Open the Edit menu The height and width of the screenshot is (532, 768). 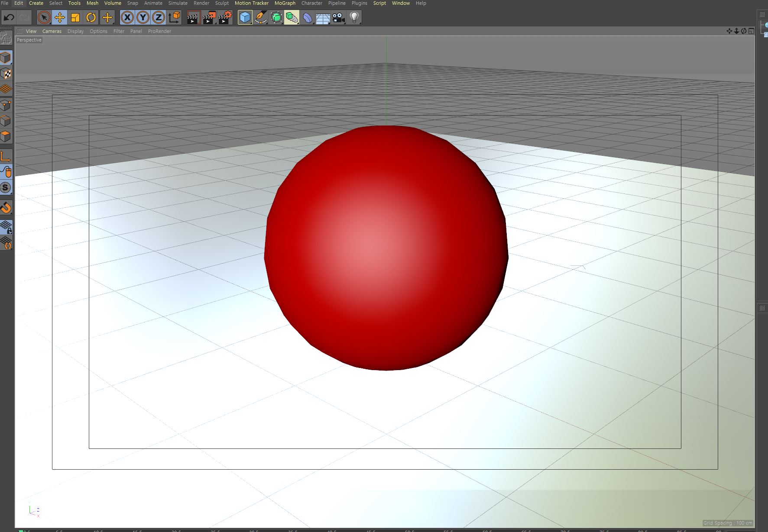pos(19,3)
